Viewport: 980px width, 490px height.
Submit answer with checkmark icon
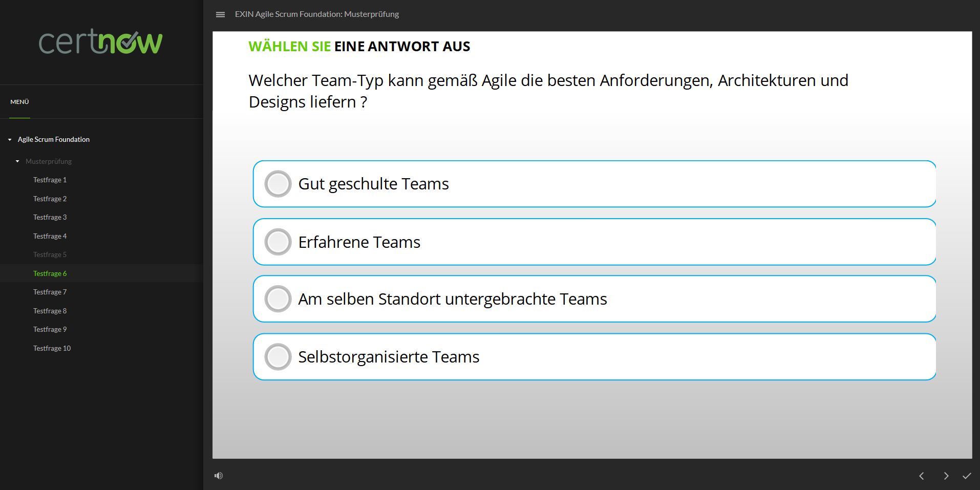[x=967, y=476]
